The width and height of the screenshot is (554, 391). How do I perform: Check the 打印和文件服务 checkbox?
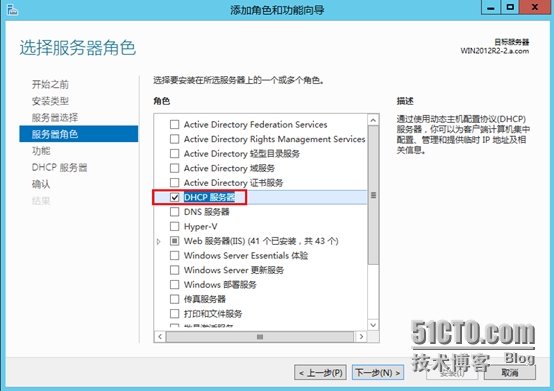[x=175, y=314]
